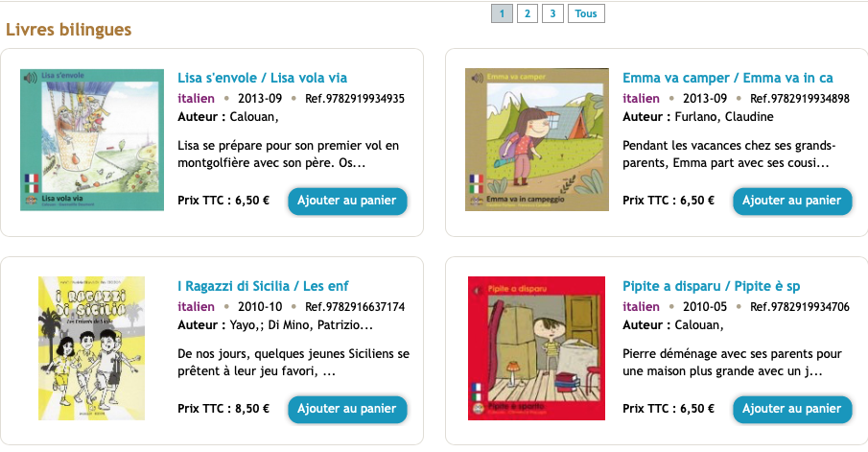
Task: Open the Pipite a disparu title link
Action: click(x=711, y=286)
